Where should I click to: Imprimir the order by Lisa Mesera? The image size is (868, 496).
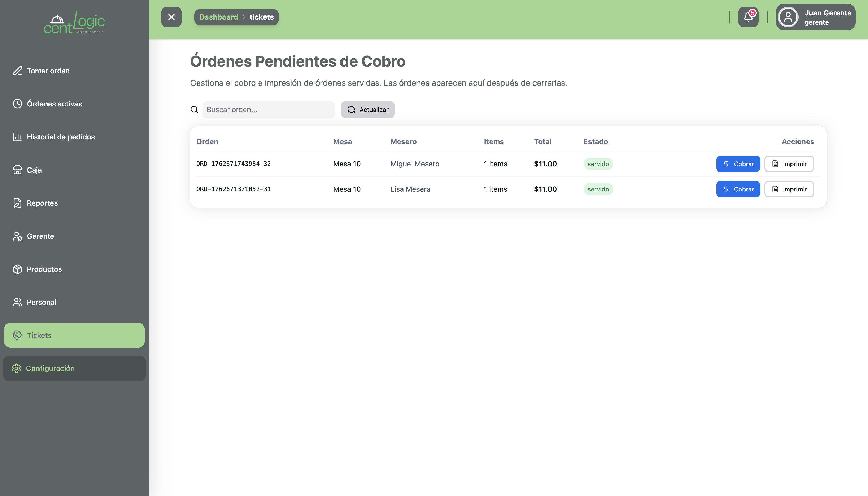coord(789,189)
